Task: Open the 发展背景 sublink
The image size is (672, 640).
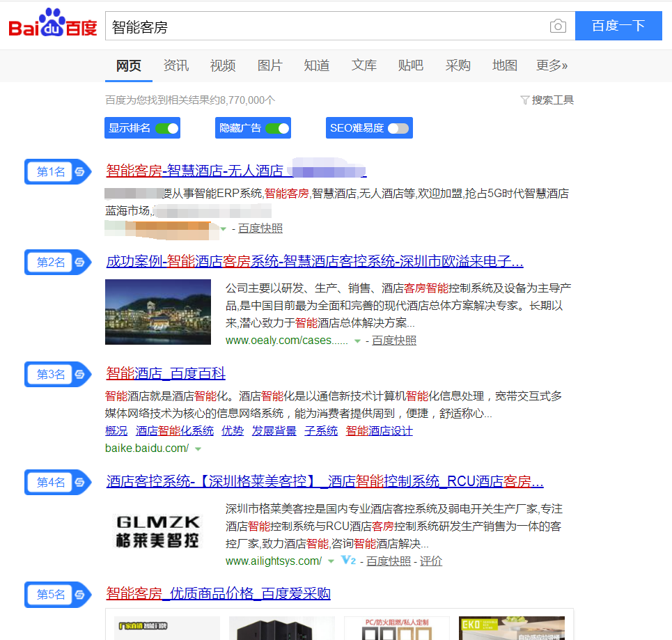Action: pos(274,431)
